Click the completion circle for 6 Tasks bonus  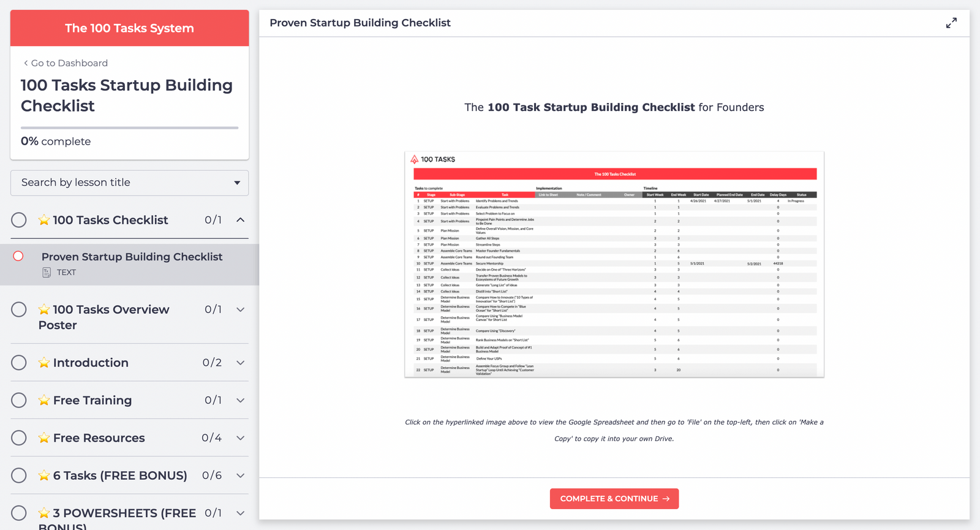tap(18, 475)
